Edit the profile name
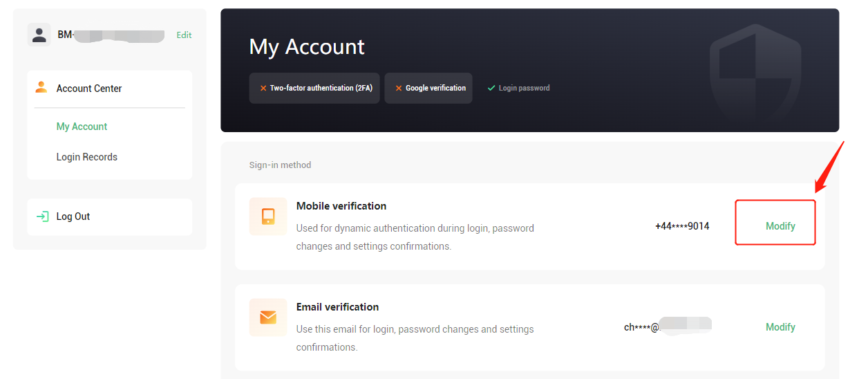 [x=184, y=35]
